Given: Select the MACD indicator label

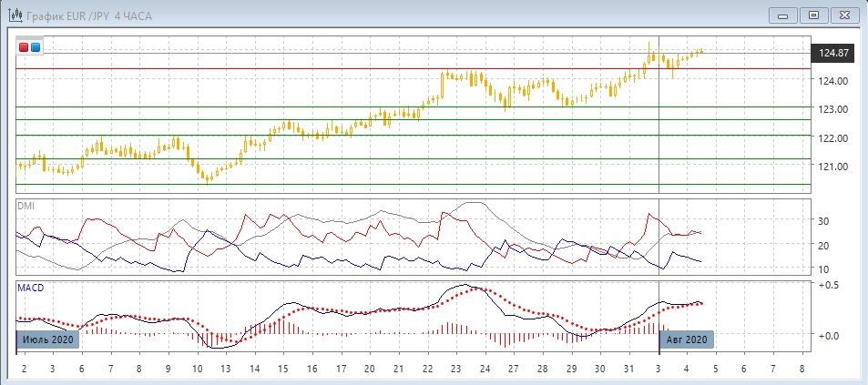Looking at the screenshot, I should pyautogui.click(x=30, y=288).
